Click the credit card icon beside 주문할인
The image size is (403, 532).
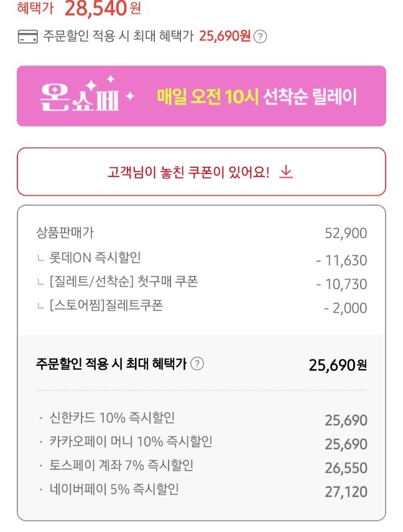pyautogui.click(x=27, y=37)
